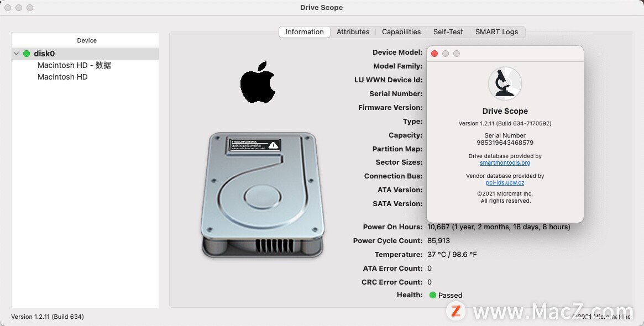Click the CRC Error Count value 0
The height and width of the screenshot is (326, 644).
[429, 282]
